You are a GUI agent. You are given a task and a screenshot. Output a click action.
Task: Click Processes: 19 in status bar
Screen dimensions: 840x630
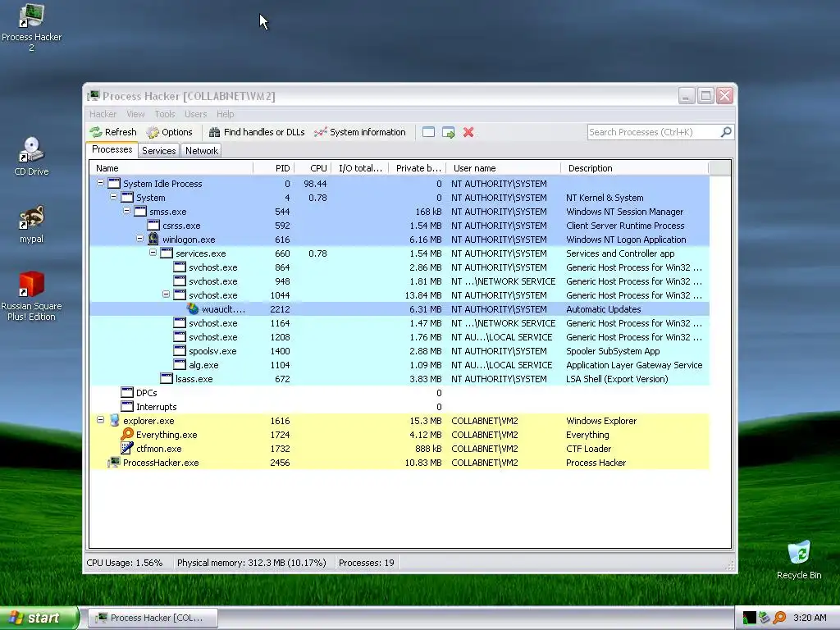point(367,563)
